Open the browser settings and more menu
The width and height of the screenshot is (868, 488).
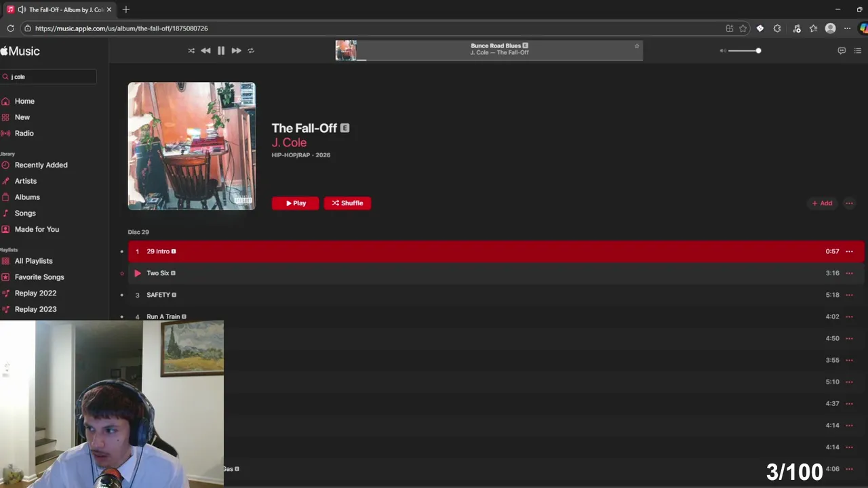coord(847,28)
